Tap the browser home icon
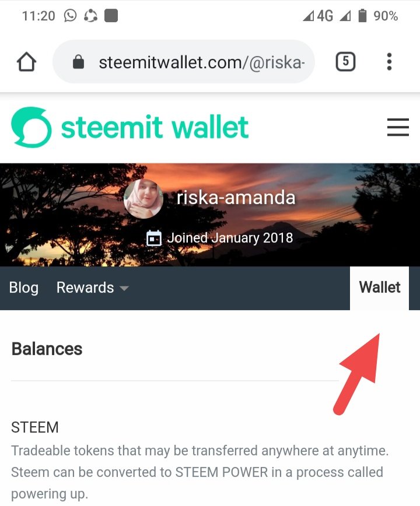420x506 pixels. click(26, 62)
